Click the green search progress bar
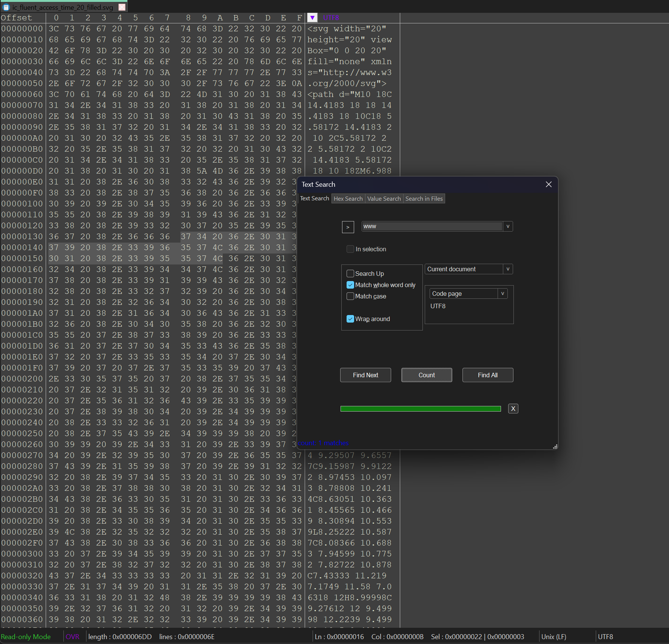 pyautogui.click(x=420, y=409)
